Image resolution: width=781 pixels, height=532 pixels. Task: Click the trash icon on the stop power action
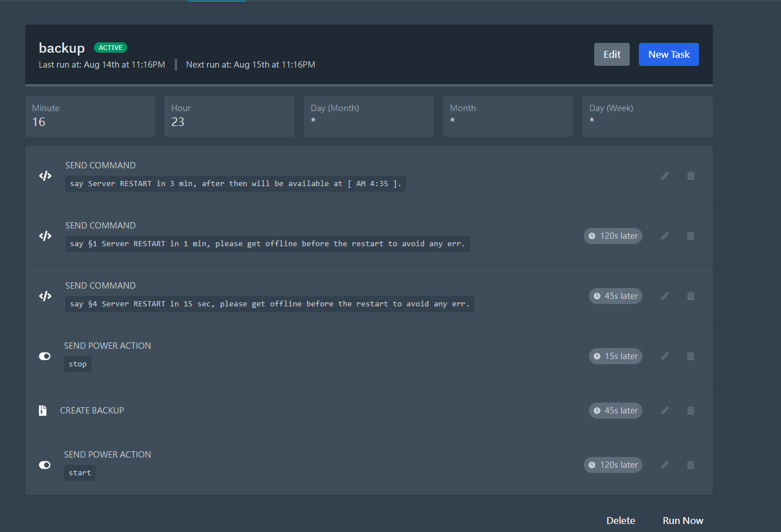point(690,356)
